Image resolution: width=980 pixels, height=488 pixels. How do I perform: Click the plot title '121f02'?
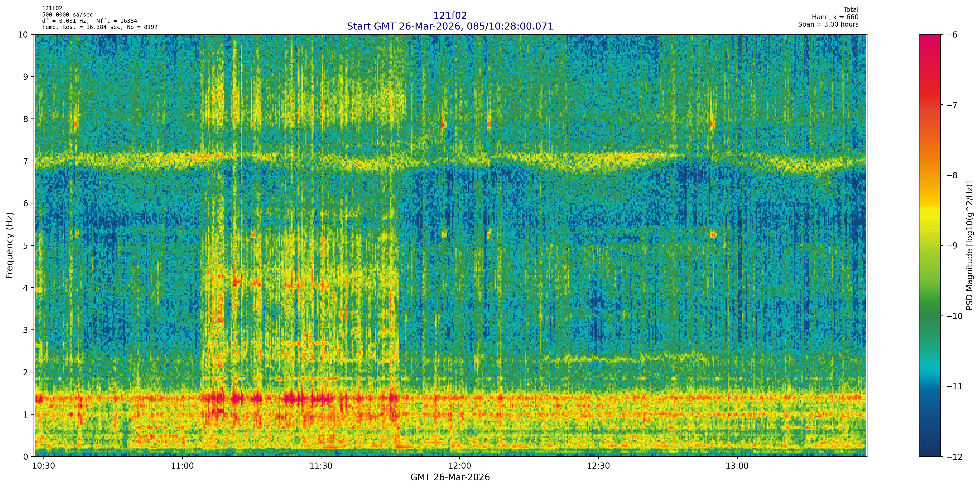pos(450,16)
